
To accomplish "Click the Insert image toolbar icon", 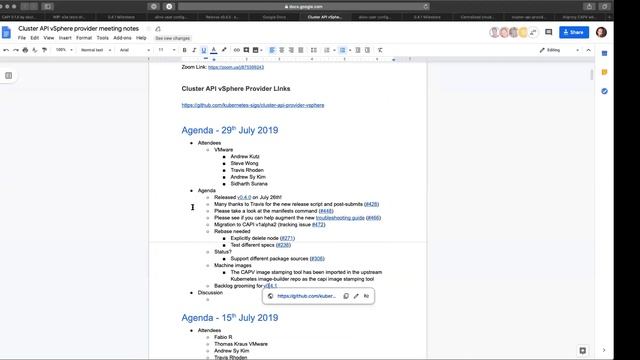I will [x=256, y=50].
